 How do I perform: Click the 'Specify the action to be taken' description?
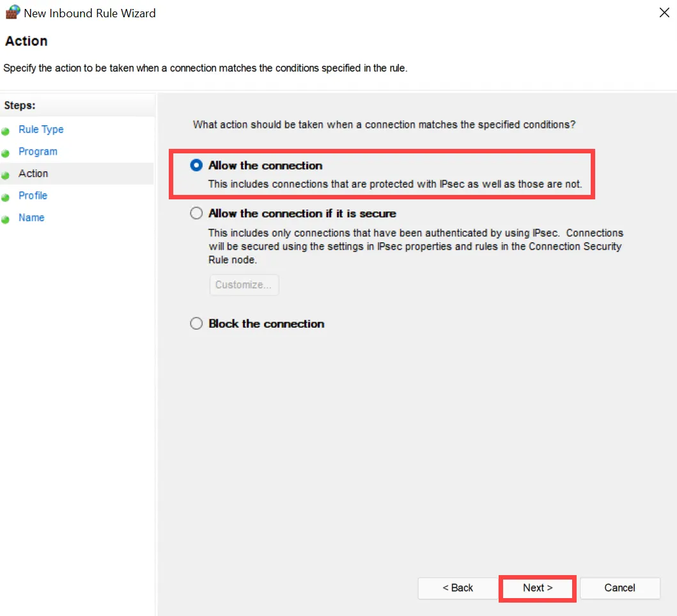point(205,68)
